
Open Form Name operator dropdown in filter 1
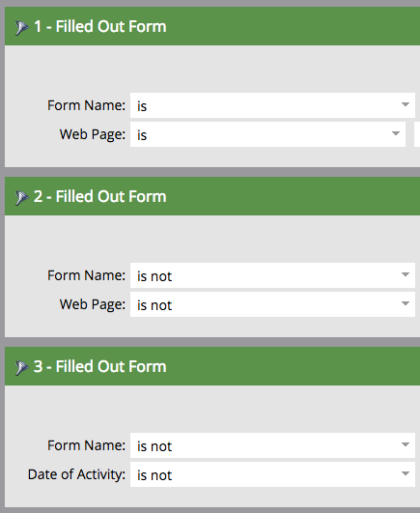(272, 105)
